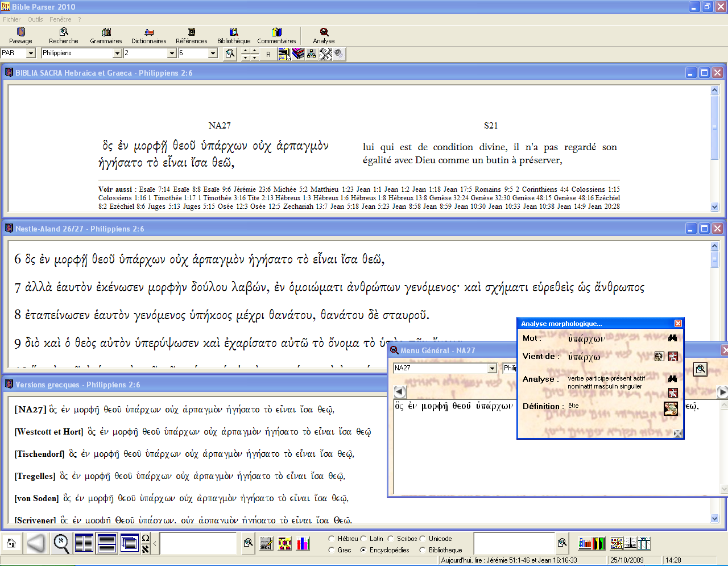Open the Références toolbar button
This screenshot has height=566, width=728.
pyautogui.click(x=192, y=36)
